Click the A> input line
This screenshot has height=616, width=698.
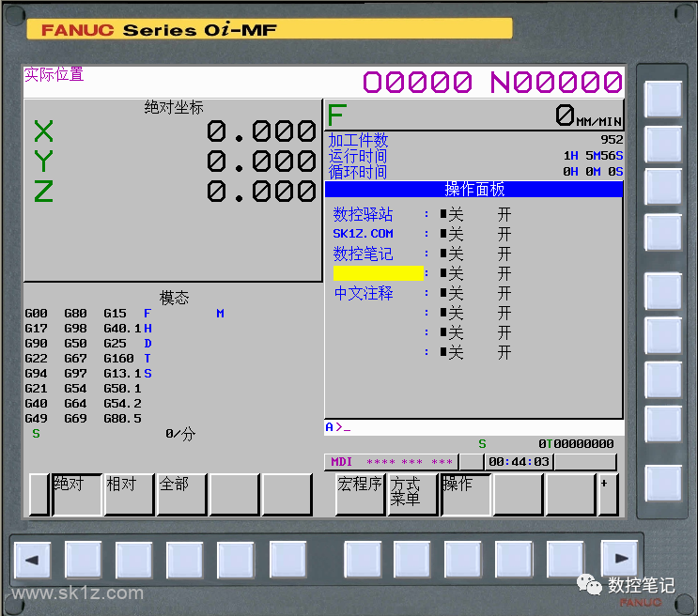click(474, 427)
